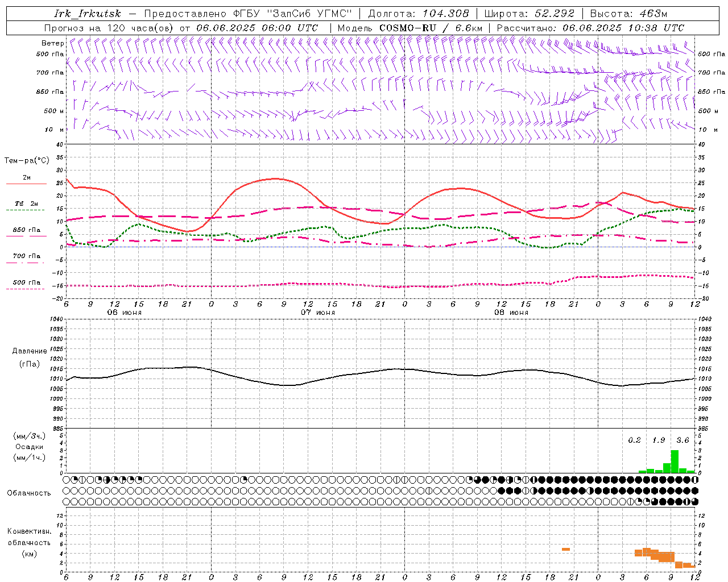Click the 'Тем-ра(°C)' temperature legend title
This screenshot has width=728, height=582.
(x=27, y=161)
